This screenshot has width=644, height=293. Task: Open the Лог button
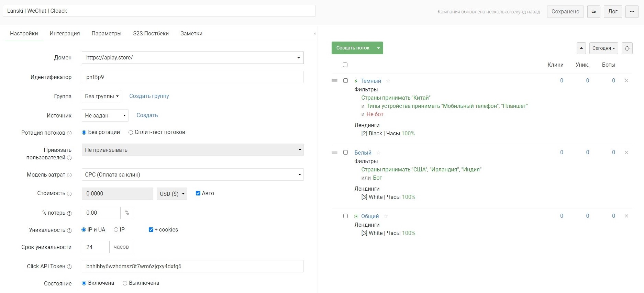point(613,12)
